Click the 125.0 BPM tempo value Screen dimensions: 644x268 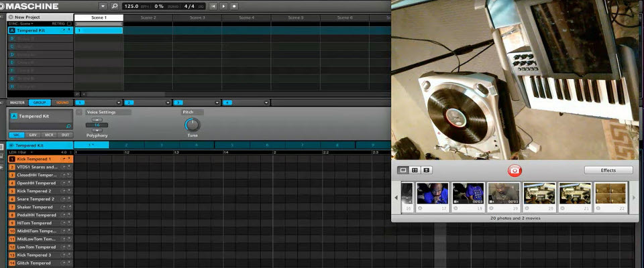[131, 6]
